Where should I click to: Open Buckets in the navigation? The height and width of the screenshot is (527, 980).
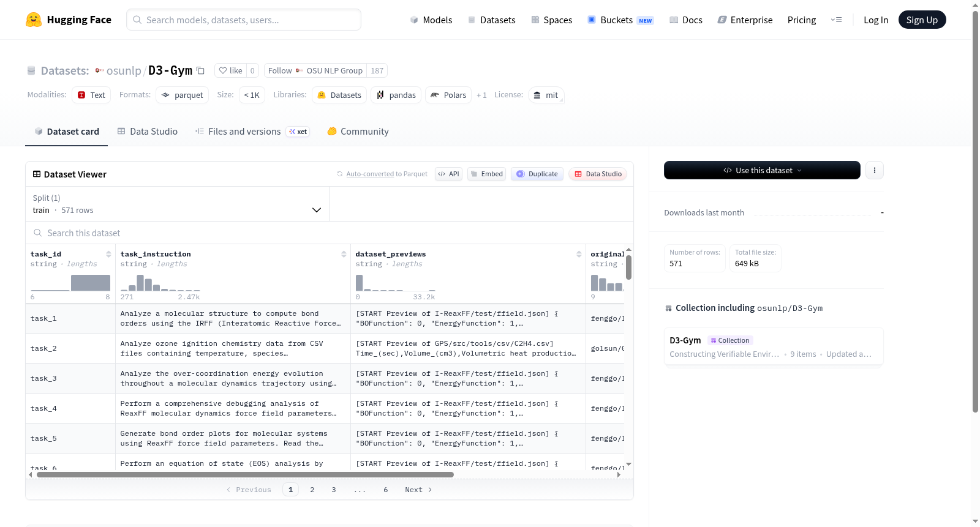point(620,20)
